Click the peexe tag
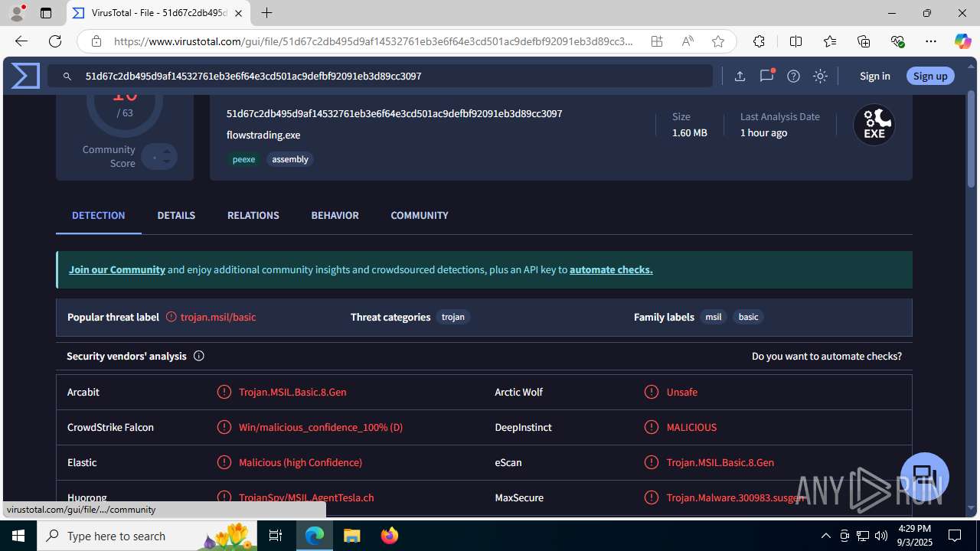This screenshot has width=980, height=551. (x=243, y=159)
